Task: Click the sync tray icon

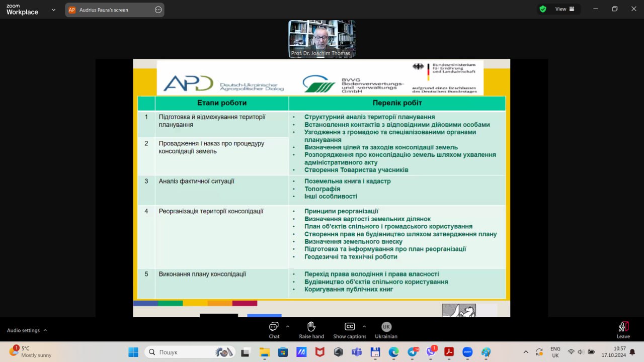Action: pos(539,352)
